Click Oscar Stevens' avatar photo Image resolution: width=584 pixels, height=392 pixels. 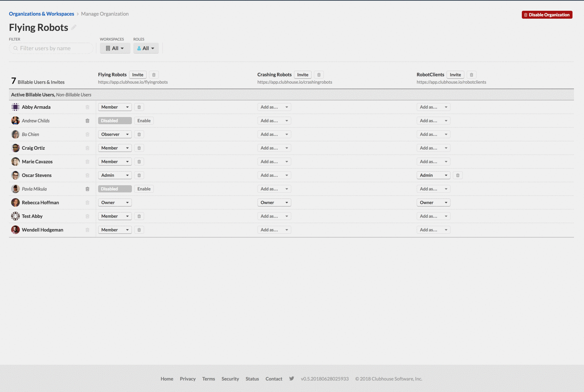(15, 175)
